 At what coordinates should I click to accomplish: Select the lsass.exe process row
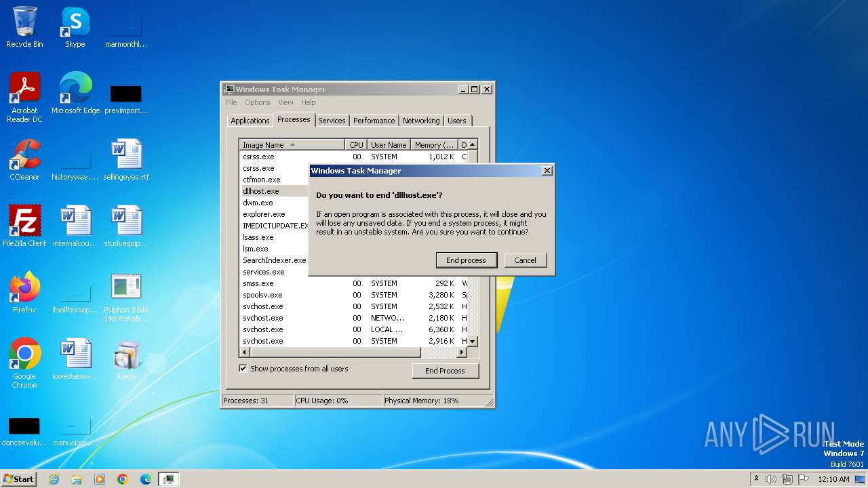[275, 237]
